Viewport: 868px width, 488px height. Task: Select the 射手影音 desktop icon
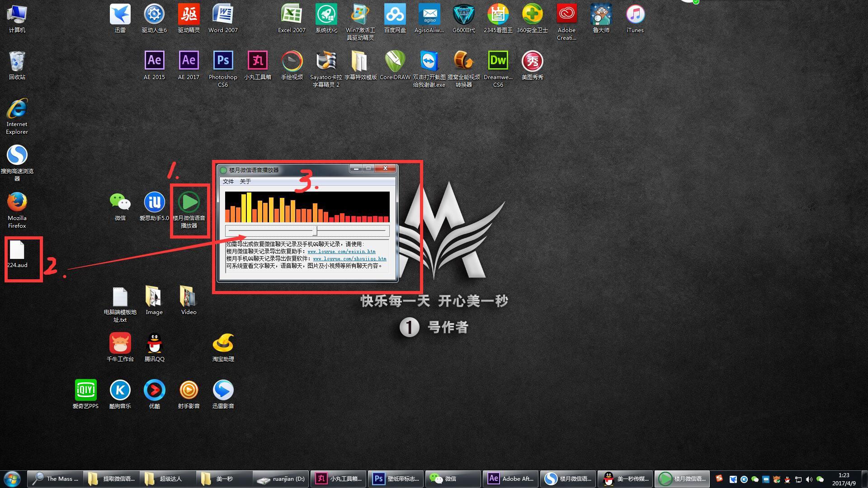pos(189,394)
